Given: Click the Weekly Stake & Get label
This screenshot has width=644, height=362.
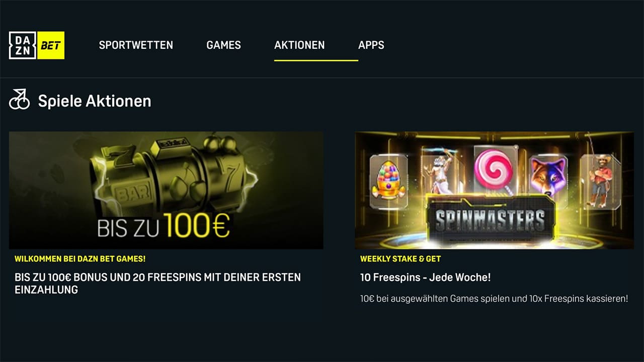Looking at the screenshot, I should (400, 258).
